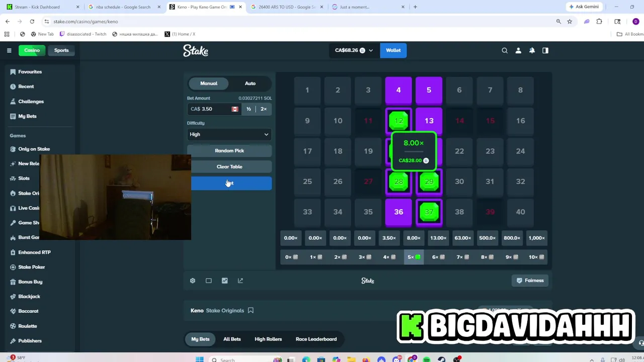Viewport: 644px width, 362px height.
Task: Select Keno tile 1
Action: coord(307,90)
